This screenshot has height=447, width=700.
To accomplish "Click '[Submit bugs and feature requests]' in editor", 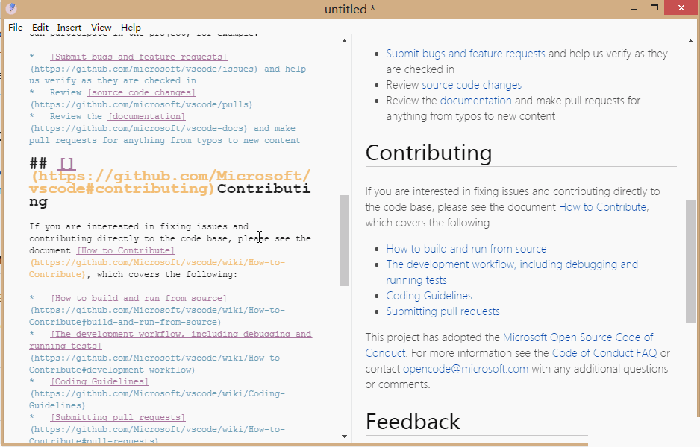I will pos(139,57).
